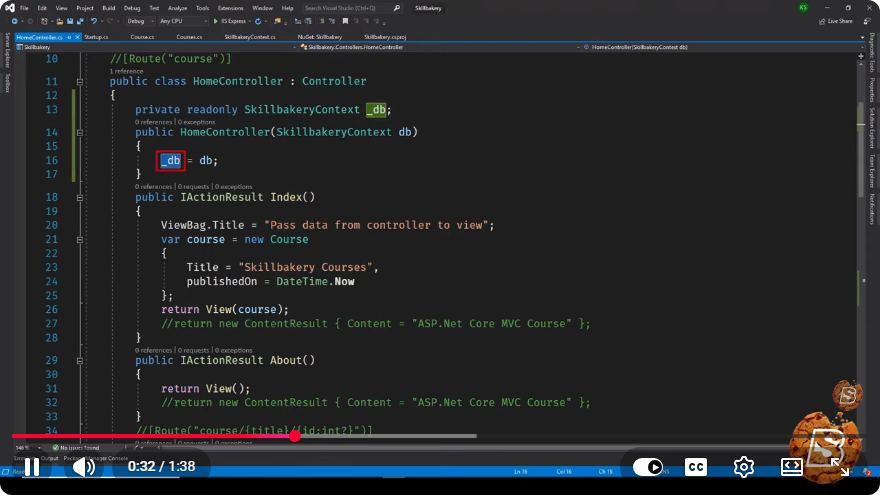This screenshot has width=880, height=495.
Task: Open the Window menu
Action: pyautogui.click(x=262, y=8)
